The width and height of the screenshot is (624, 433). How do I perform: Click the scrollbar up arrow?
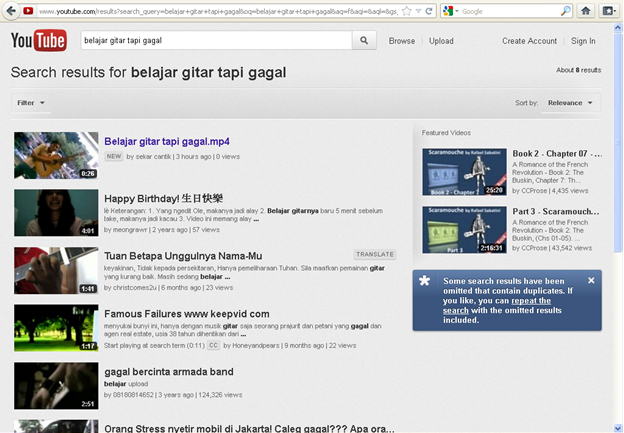pyautogui.click(x=618, y=27)
